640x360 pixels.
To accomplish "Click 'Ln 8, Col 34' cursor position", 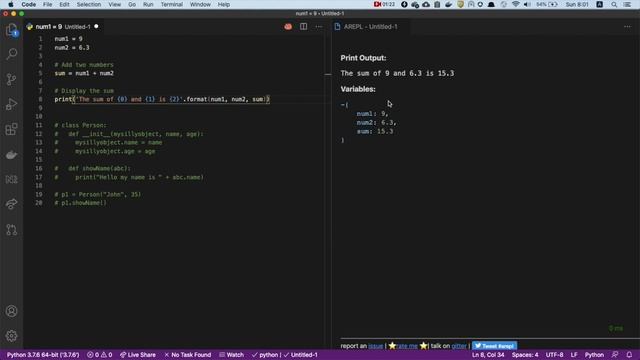I will tap(488, 355).
